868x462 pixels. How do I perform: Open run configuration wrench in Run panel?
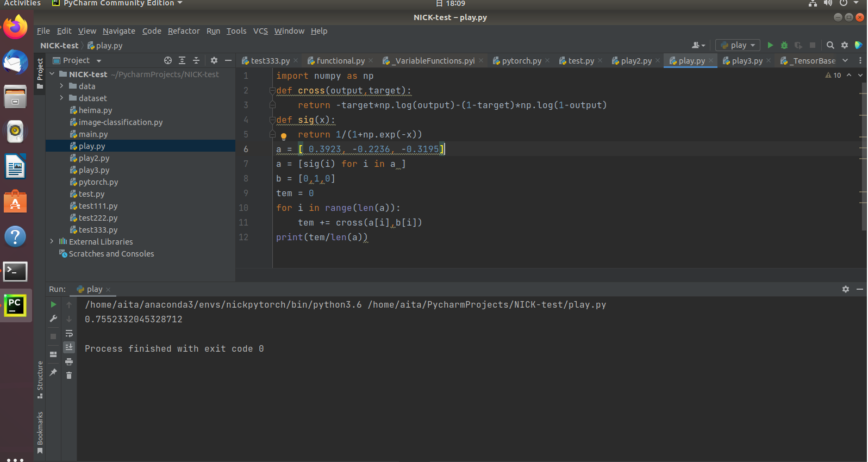pyautogui.click(x=53, y=319)
